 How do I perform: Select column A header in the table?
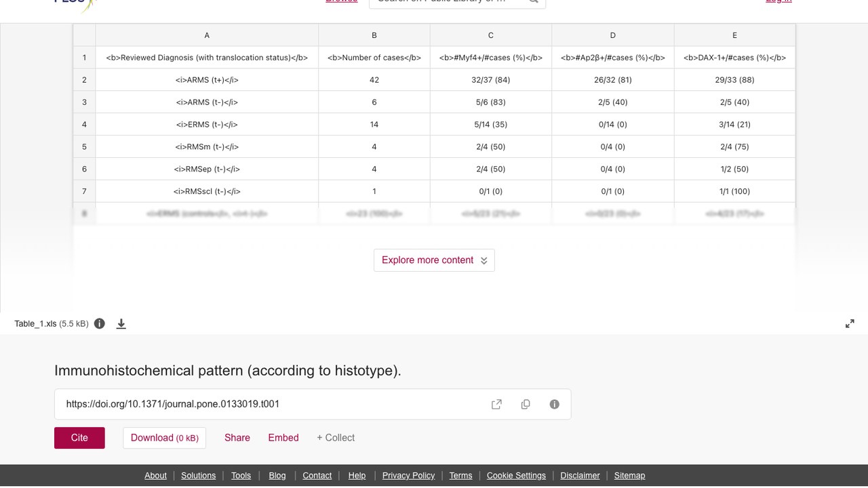[x=207, y=35]
